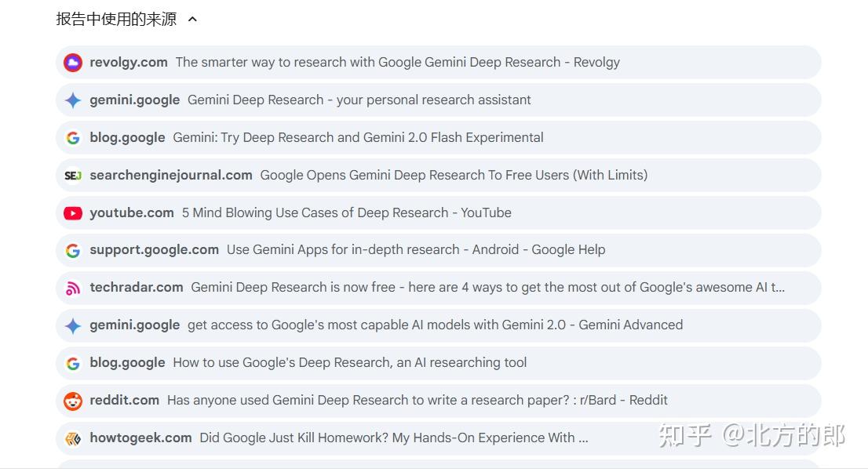Viewport: 868px width, 472px height.
Task: Click the How-To Geek favicon
Action: [x=72, y=438]
